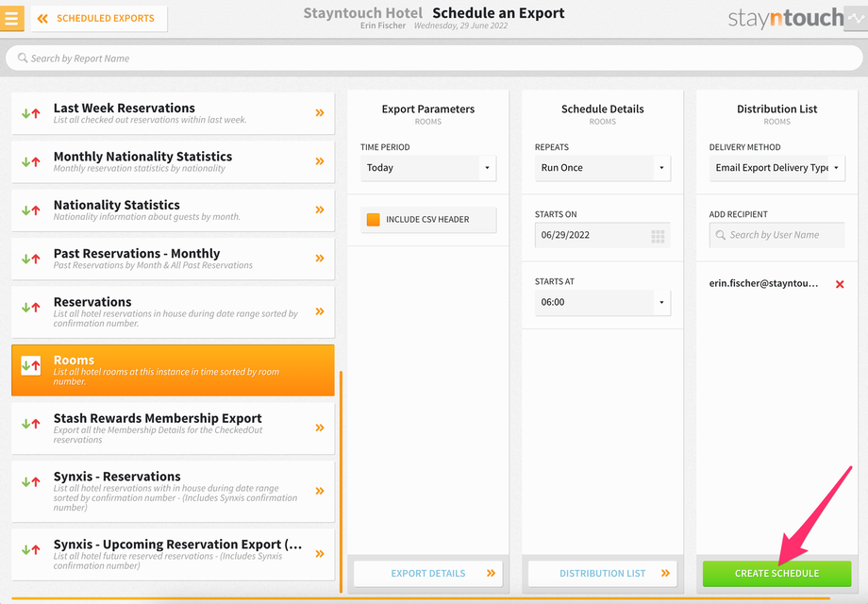
Task: Open the Time Period dropdown showing Today
Action: click(x=428, y=168)
